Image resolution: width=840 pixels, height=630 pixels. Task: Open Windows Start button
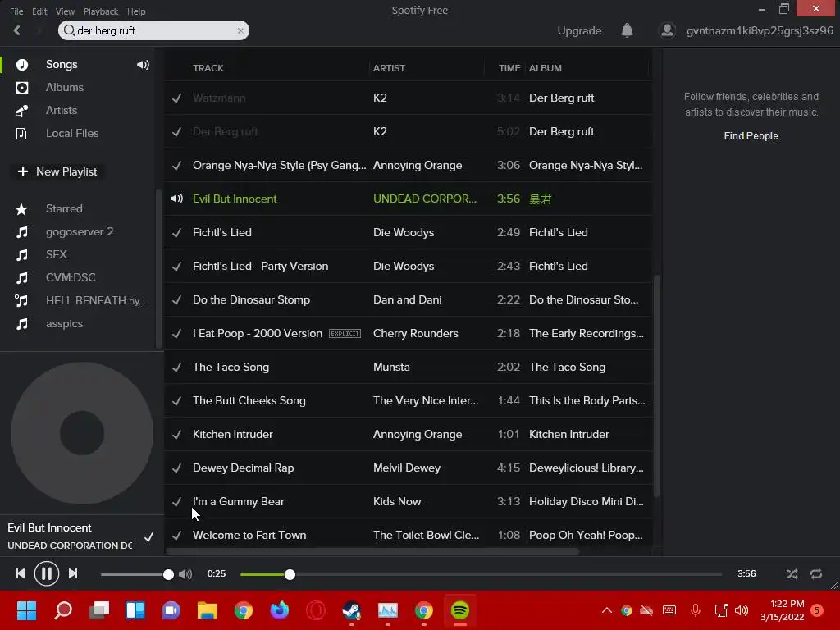pyautogui.click(x=26, y=610)
